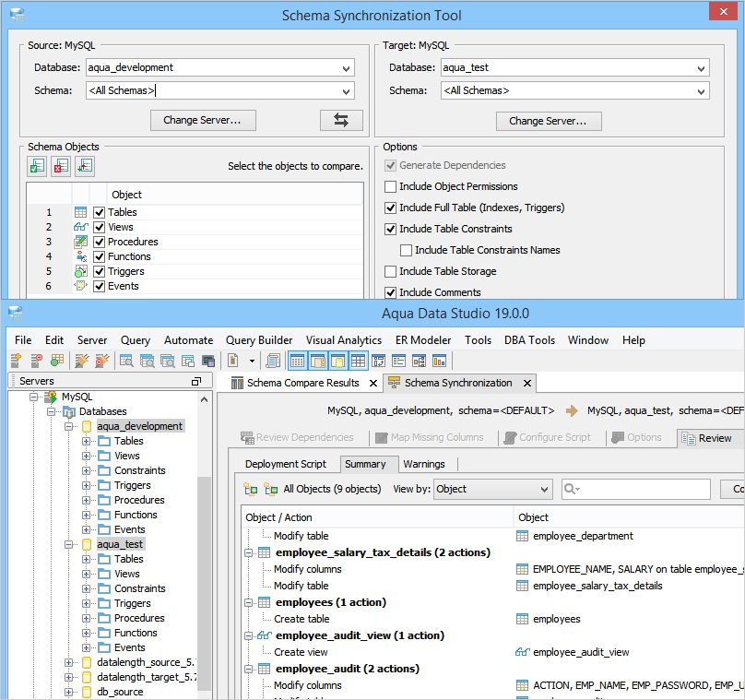Viewport: 745px width, 700px height.
Task: Open the View by Object dropdown
Action: pos(493,489)
